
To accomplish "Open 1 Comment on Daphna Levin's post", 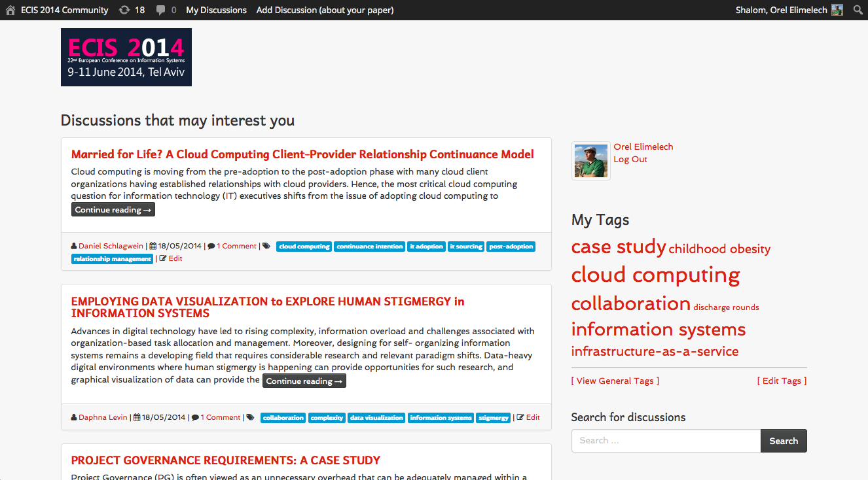I will 221,417.
